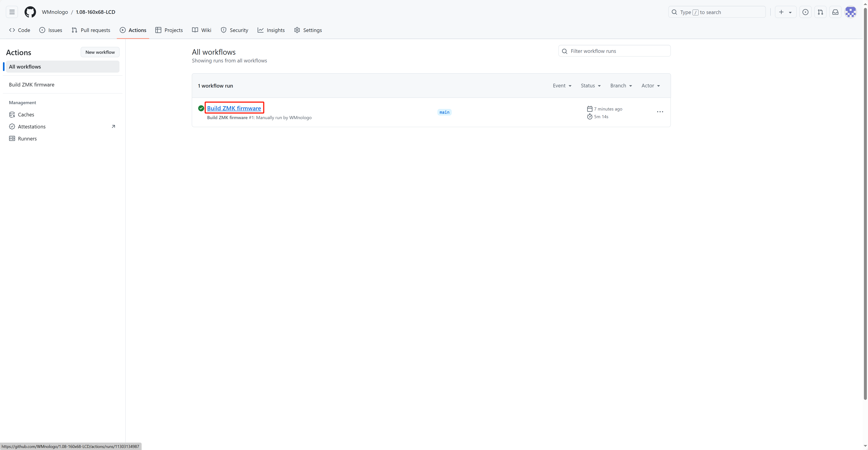The height and width of the screenshot is (450, 868).
Task: Click the green success check icon
Action: point(201,108)
